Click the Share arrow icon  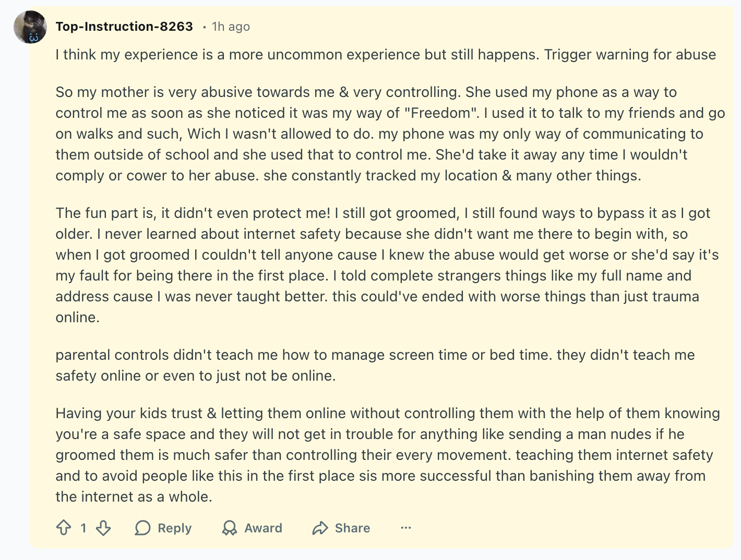(320, 528)
